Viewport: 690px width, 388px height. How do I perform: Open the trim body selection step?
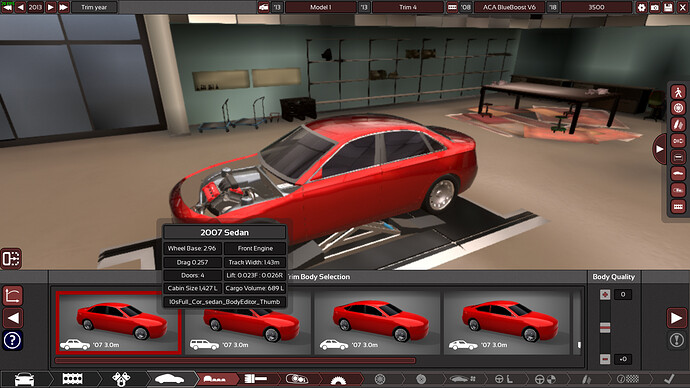(x=215, y=379)
